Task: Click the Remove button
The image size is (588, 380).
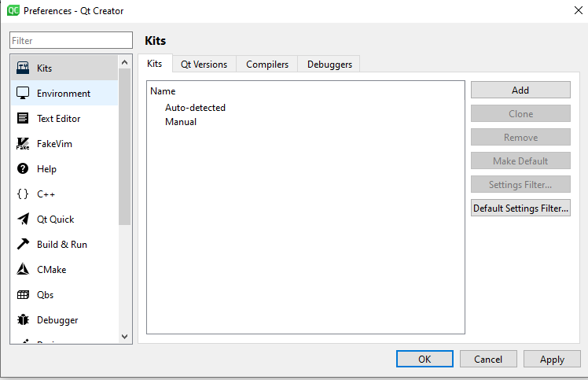Action: coord(520,138)
